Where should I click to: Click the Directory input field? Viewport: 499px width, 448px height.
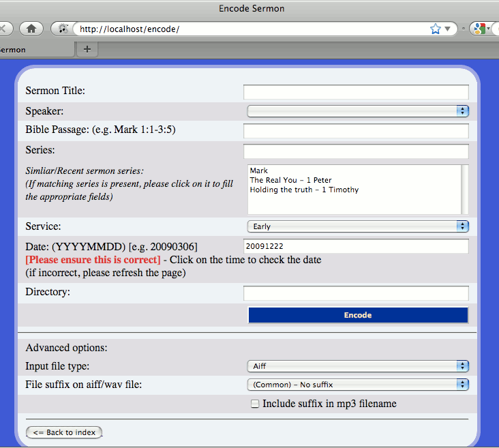(x=356, y=293)
